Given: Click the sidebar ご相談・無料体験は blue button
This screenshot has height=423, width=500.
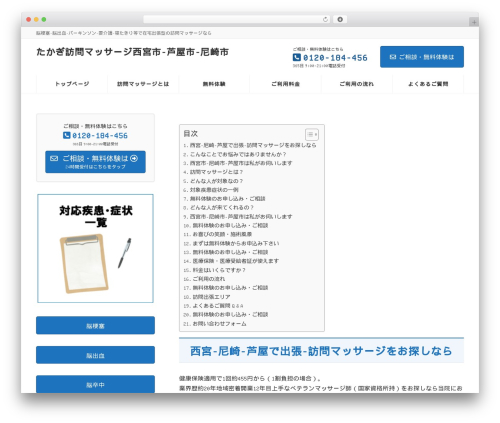Looking at the screenshot, I should click(x=95, y=162).
